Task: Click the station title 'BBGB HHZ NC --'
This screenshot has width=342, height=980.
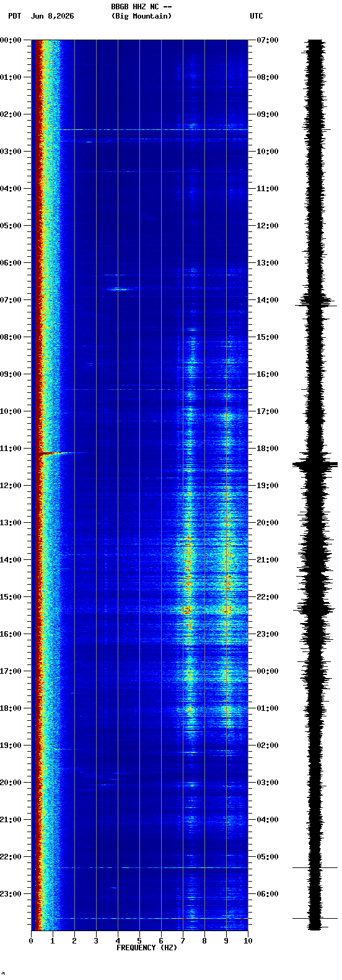Action: tap(141, 7)
